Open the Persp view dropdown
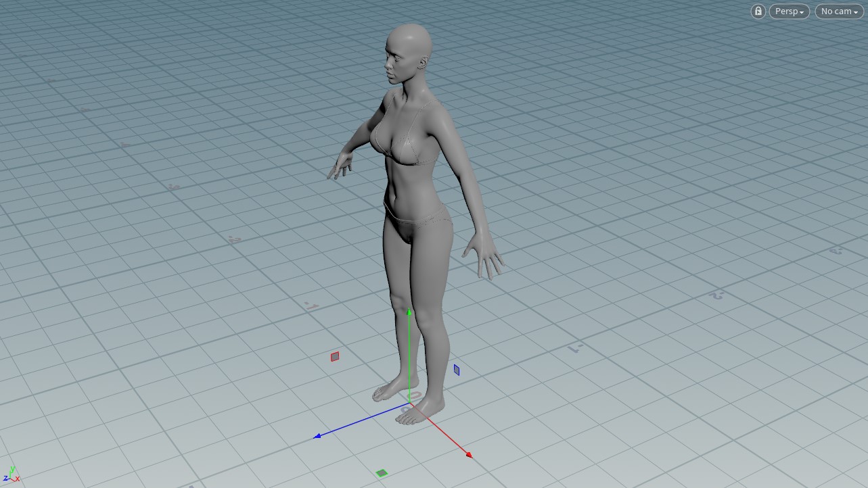This screenshot has width=868, height=488. (789, 11)
